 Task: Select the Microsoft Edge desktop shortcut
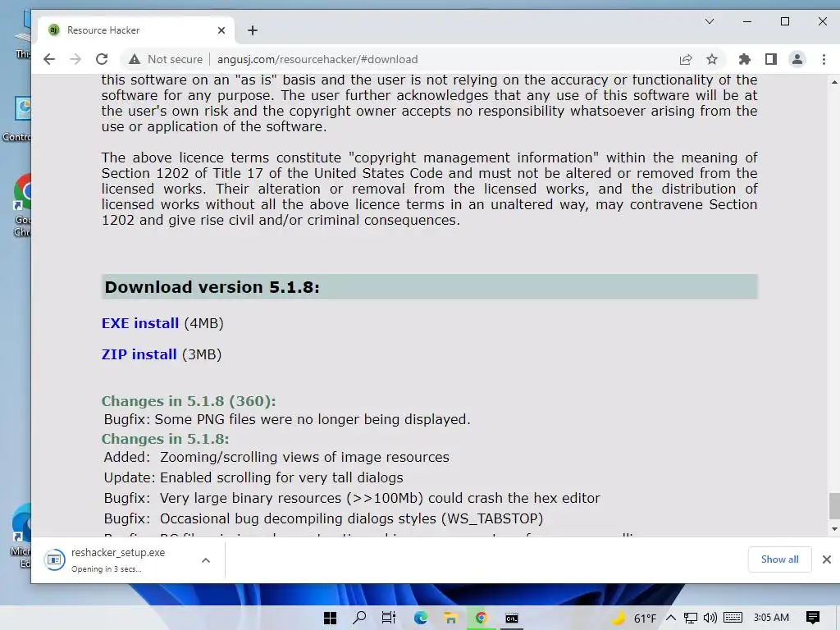coord(22,536)
